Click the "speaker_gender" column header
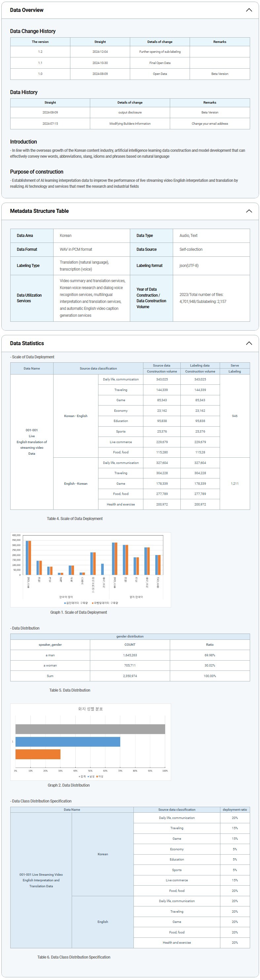This screenshot has height=980, width=260. coord(50,644)
